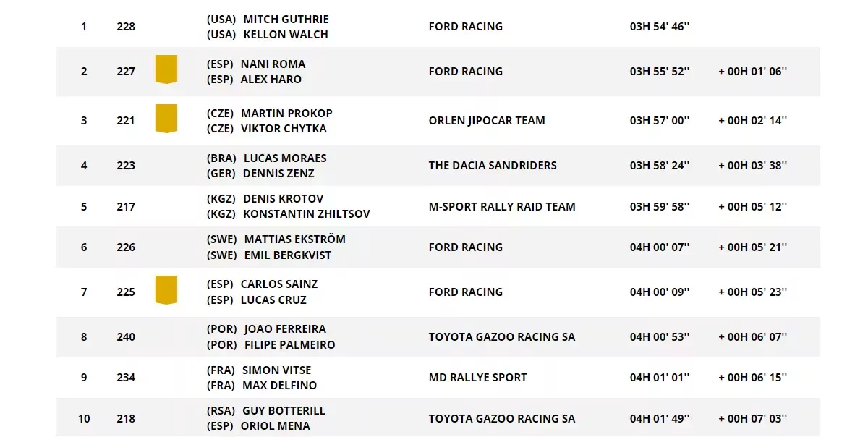Image resolution: width=868 pixels, height=437 pixels.
Task: Click Lucas Moraes driver name
Action: coord(285,158)
